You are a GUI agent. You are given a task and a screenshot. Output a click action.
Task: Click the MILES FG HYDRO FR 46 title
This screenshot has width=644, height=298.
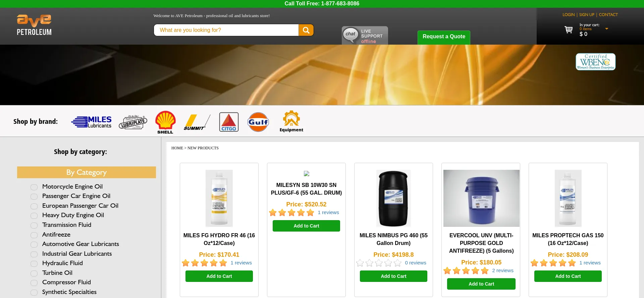coord(219,239)
